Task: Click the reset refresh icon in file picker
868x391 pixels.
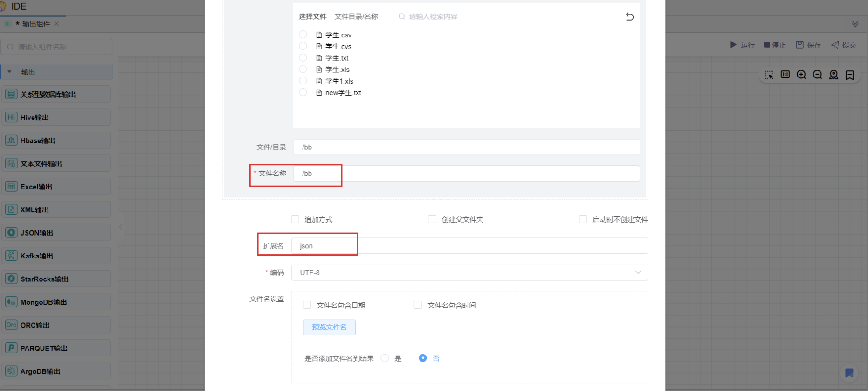Action: [629, 17]
